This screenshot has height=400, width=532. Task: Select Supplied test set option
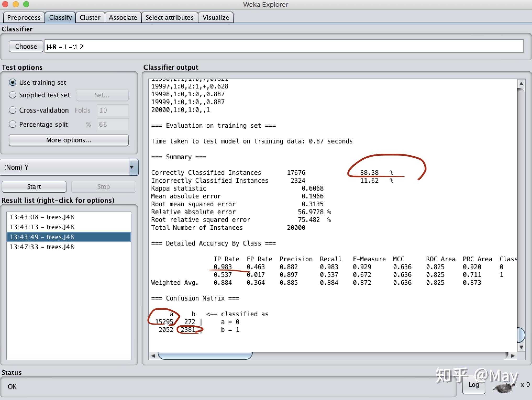pyautogui.click(x=13, y=95)
